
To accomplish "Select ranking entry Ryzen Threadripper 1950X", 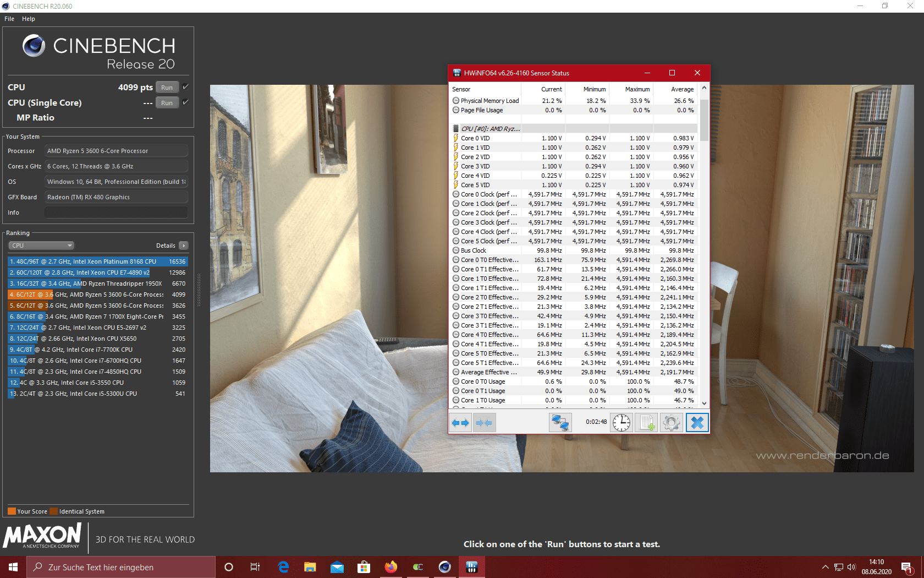I will 98,283.
